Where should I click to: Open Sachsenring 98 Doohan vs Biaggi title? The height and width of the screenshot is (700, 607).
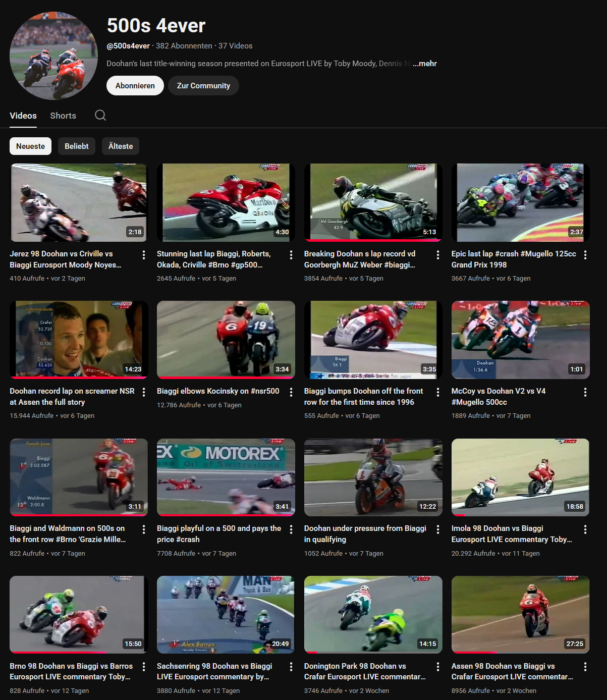coord(214,672)
